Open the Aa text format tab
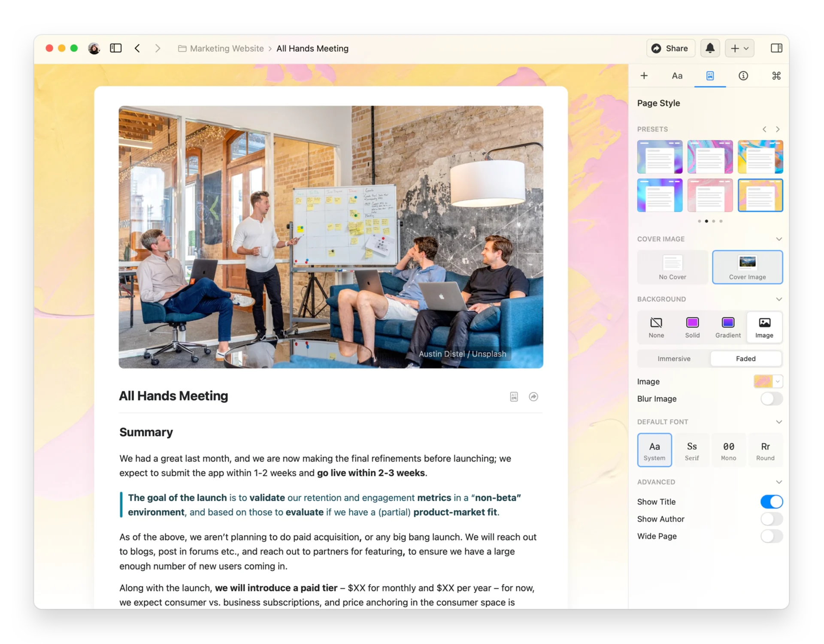The image size is (824, 644). pos(677,76)
